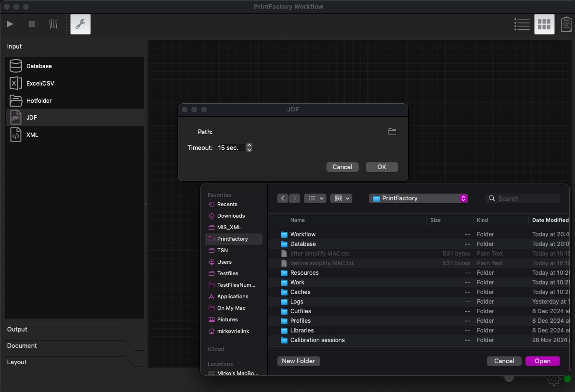Open Testfiles in Favorites sidebar
Screen dimensions: 575x392
click(234, 273)
